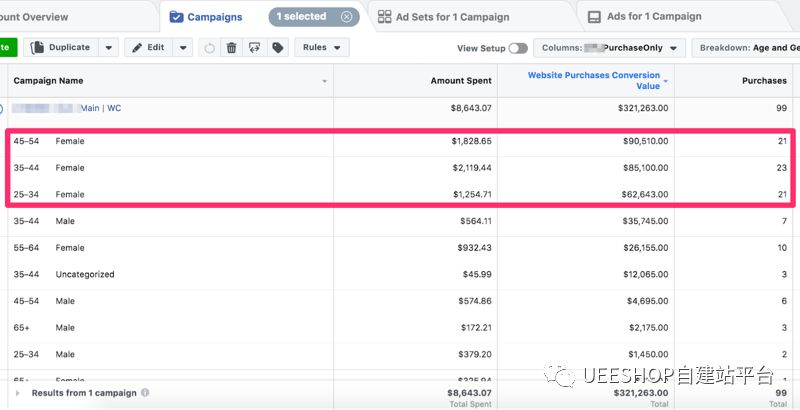
Task: Click the Ad Sets grid icon
Action: [385, 17]
